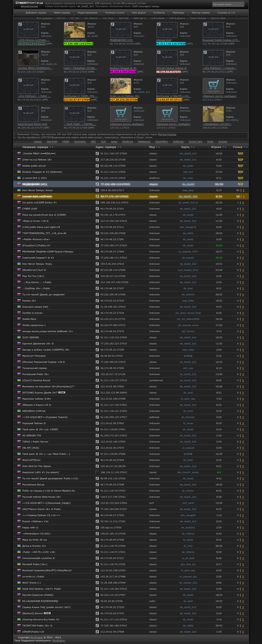Click the game icon beside 46.174.49.24:27241

tap(97, 209)
